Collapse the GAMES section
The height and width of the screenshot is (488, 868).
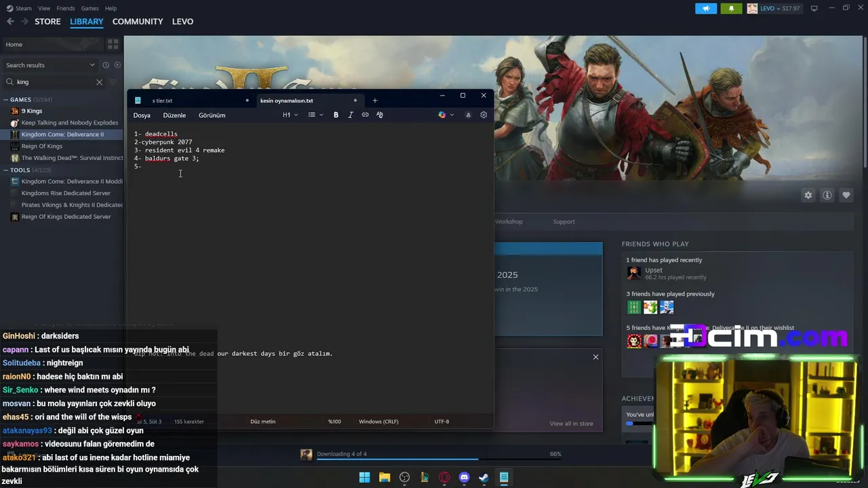pos(5,100)
